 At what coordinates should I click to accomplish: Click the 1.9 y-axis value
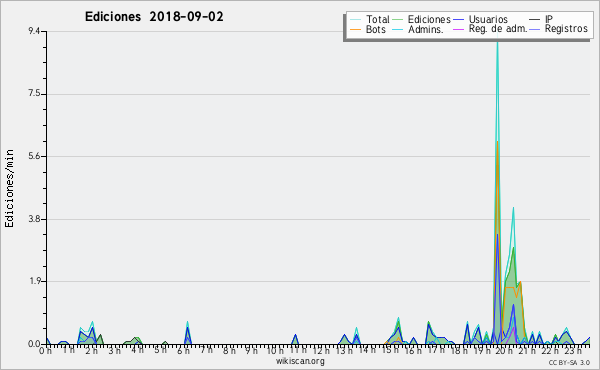click(x=34, y=282)
